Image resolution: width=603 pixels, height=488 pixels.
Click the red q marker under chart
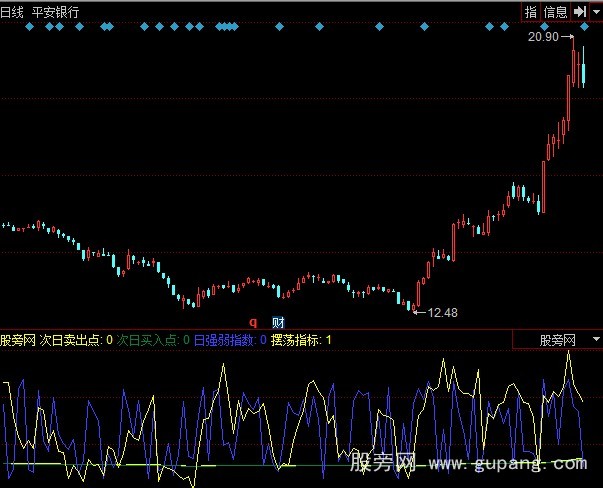(253, 322)
